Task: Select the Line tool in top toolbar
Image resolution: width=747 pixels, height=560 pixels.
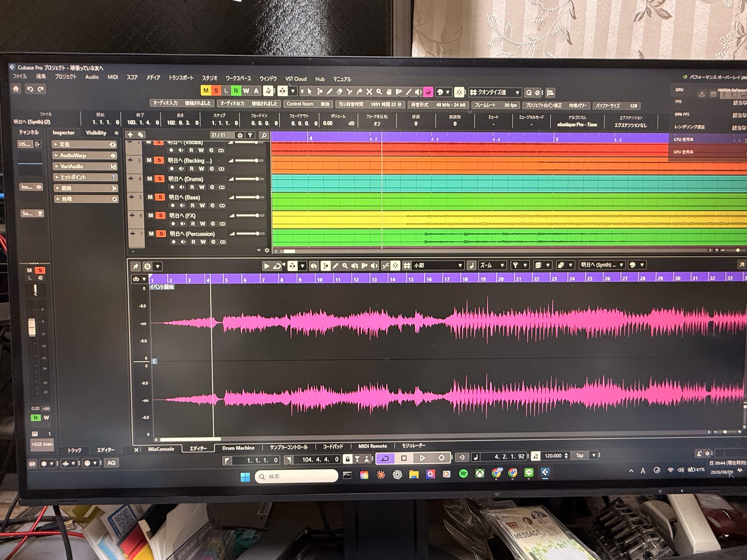Action: pyautogui.click(x=409, y=92)
